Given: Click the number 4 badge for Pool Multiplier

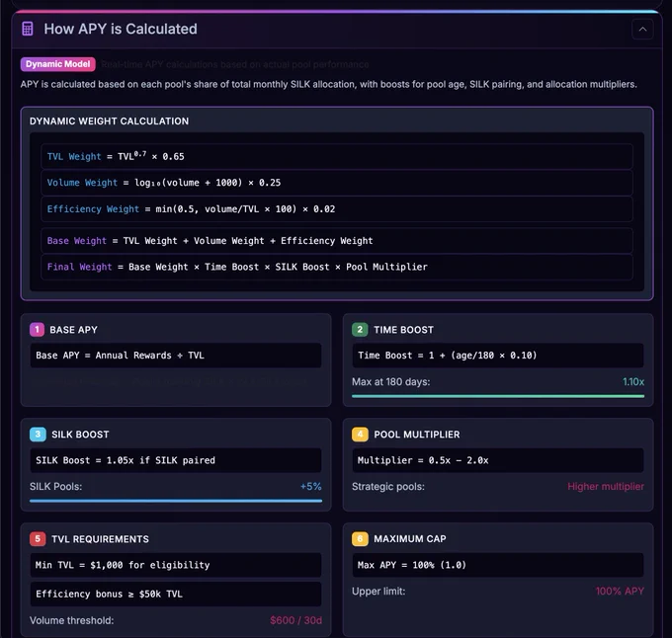Looking at the screenshot, I should [x=360, y=435].
